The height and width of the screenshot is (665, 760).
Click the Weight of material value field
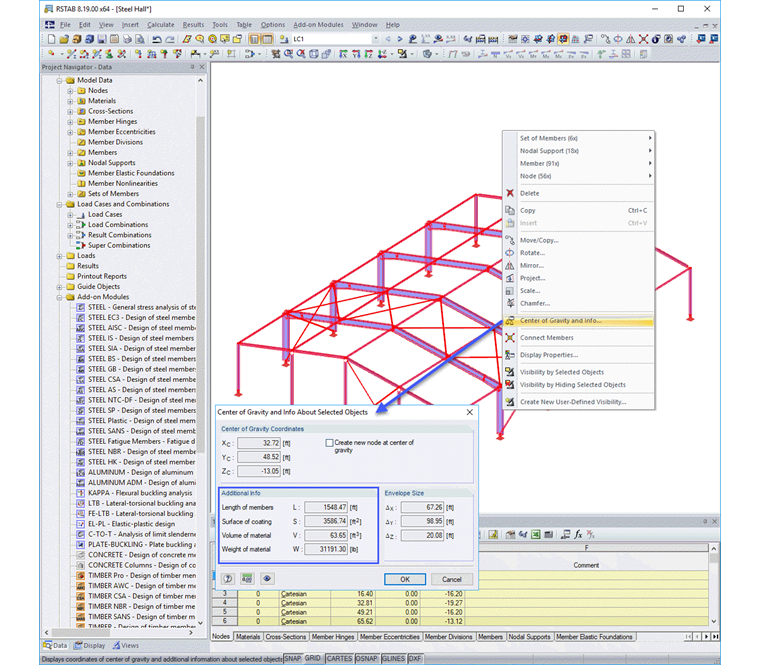coord(326,549)
